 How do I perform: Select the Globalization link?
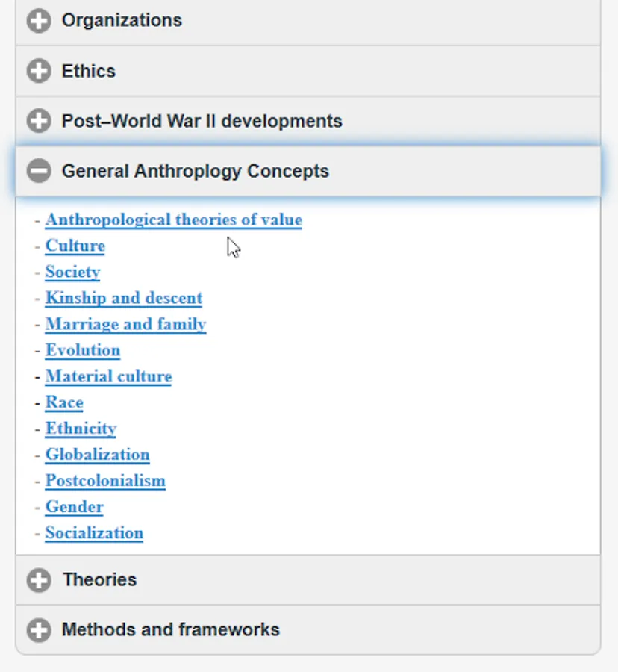(x=97, y=455)
